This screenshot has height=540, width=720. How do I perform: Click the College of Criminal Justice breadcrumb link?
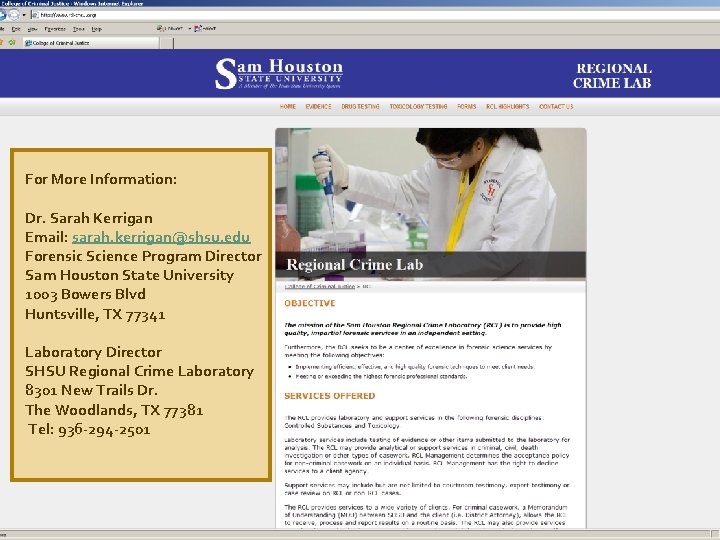pyautogui.click(x=320, y=287)
